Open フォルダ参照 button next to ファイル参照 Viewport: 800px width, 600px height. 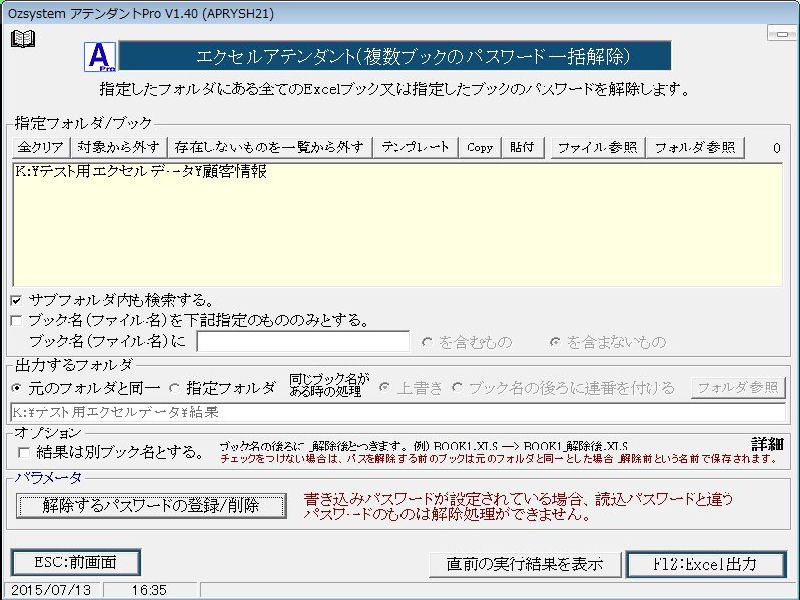tap(695, 147)
